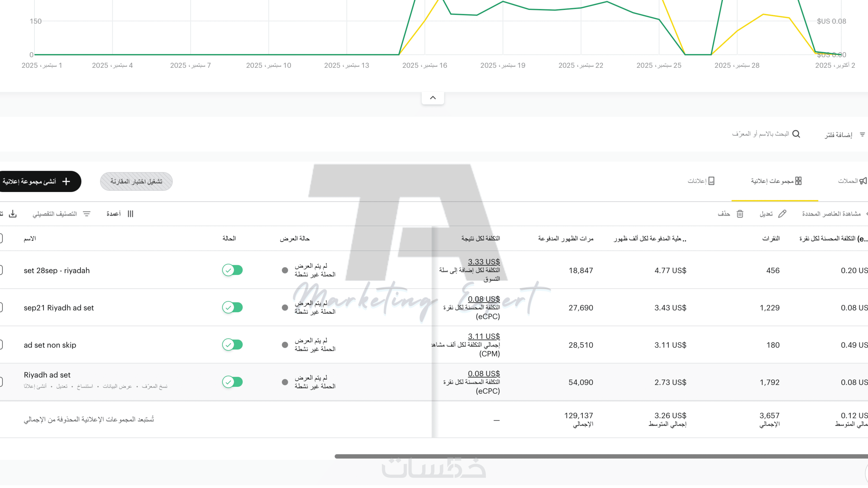
Task: Click the 3.11 US$ cost per result link
Action: click(483, 336)
